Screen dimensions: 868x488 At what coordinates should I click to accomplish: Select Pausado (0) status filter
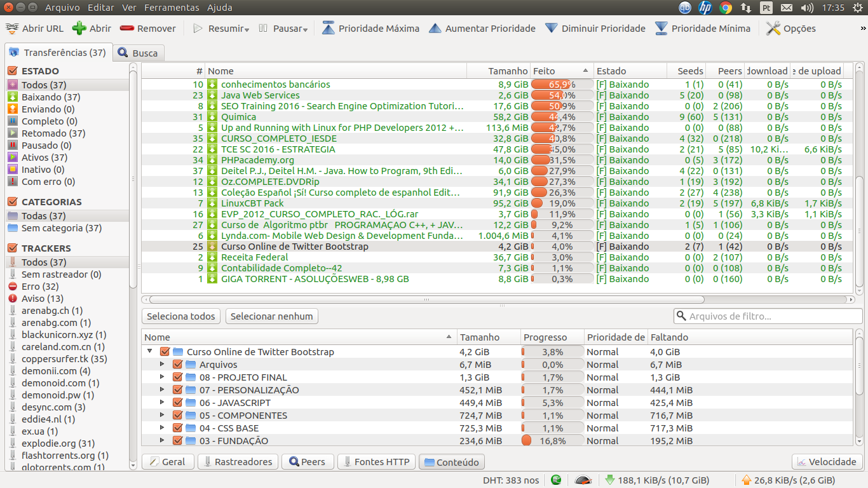coord(46,146)
